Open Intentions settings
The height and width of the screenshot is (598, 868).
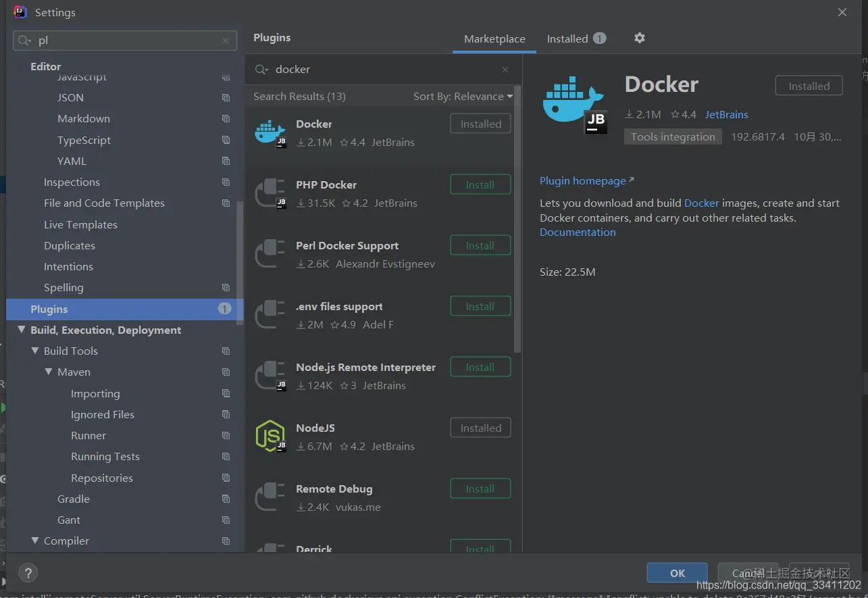click(68, 267)
